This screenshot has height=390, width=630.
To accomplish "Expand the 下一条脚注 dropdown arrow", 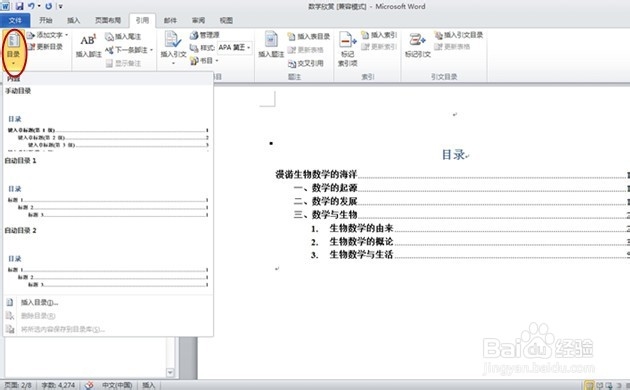I will coord(151,50).
